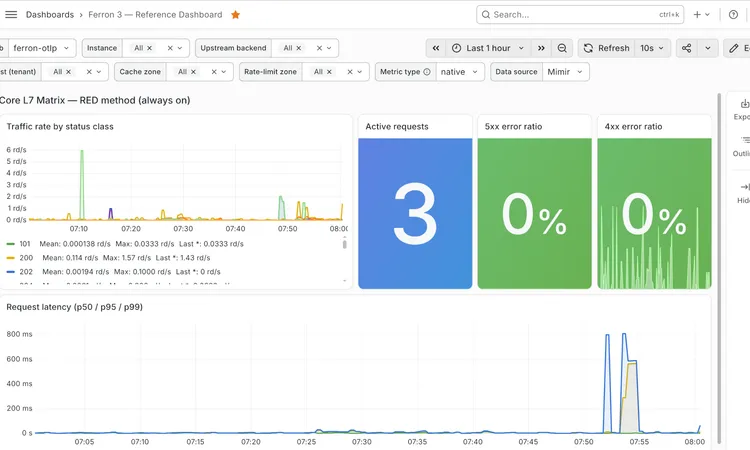Click the Active requests panel title

397,127
